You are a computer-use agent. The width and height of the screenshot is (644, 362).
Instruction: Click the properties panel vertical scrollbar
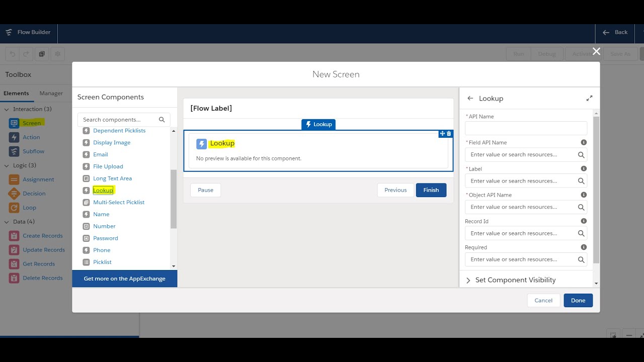click(x=596, y=190)
